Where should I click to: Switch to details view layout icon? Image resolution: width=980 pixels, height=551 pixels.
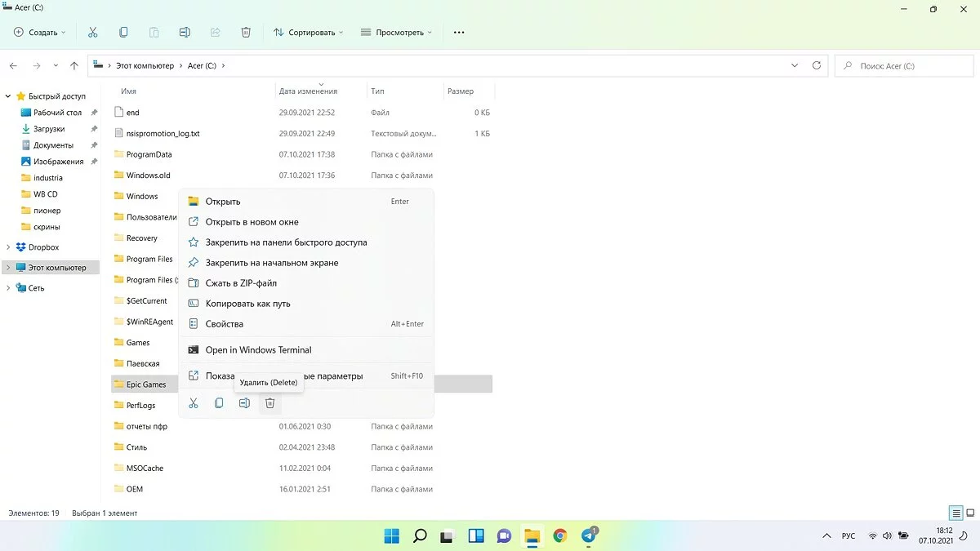click(955, 513)
